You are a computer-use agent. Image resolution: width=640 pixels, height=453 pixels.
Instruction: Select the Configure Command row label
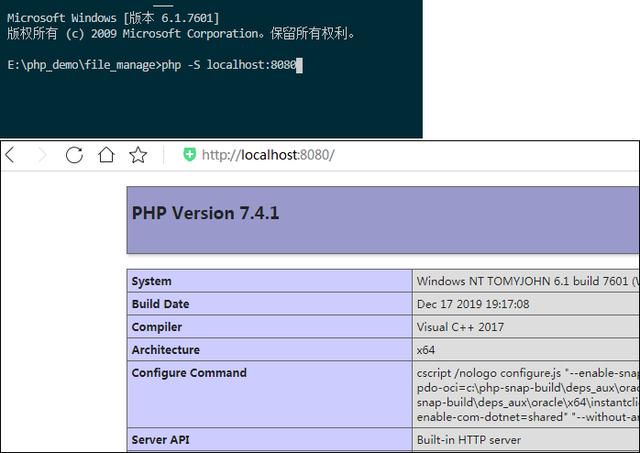click(189, 373)
